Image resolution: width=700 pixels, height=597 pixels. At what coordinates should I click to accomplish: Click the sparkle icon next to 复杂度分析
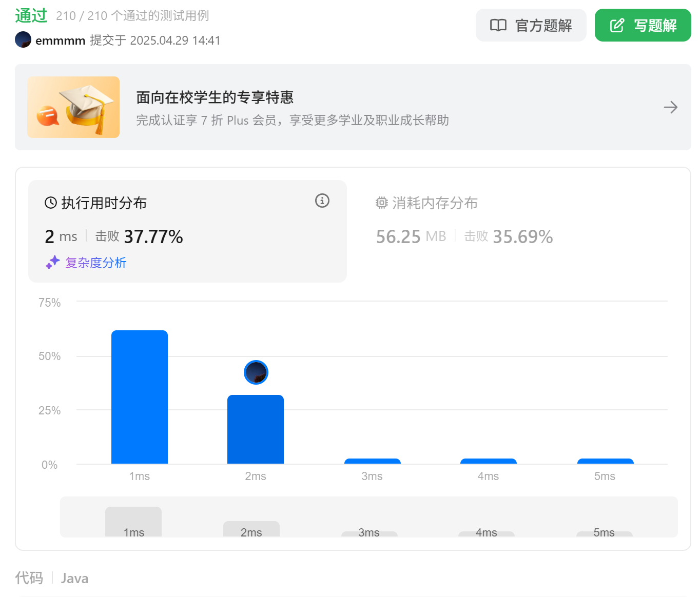click(x=53, y=262)
